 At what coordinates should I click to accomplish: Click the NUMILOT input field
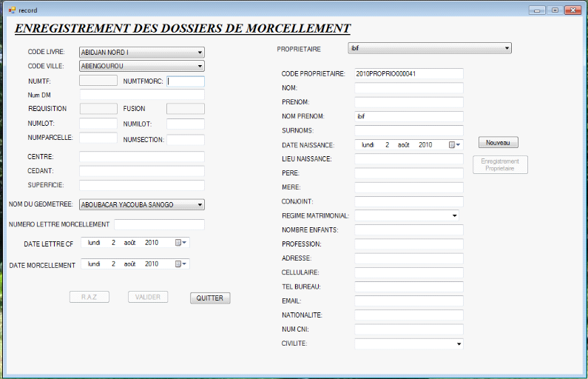coord(186,124)
